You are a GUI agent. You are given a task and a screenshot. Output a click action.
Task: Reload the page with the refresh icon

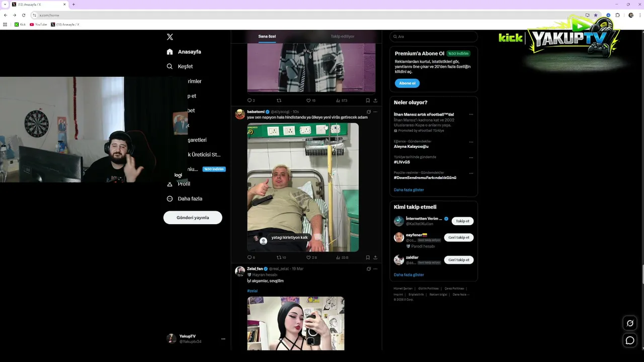23,15
